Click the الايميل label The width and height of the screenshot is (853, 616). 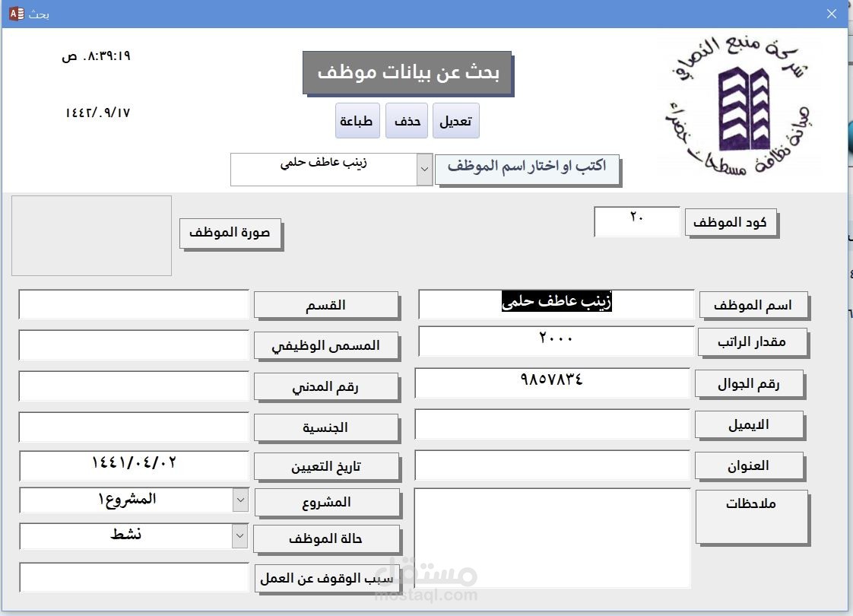tap(749, 425)
